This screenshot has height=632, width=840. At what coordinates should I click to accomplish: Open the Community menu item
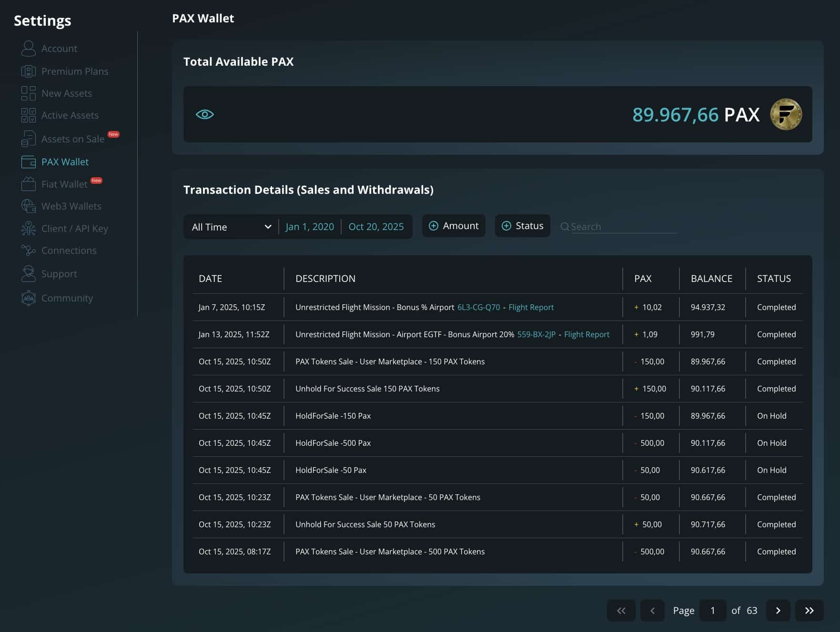67,298
